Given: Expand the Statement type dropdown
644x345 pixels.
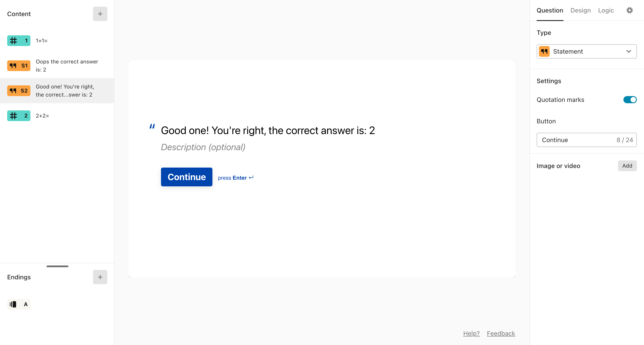Looking at the screenshot, I should tap(586, 51).
